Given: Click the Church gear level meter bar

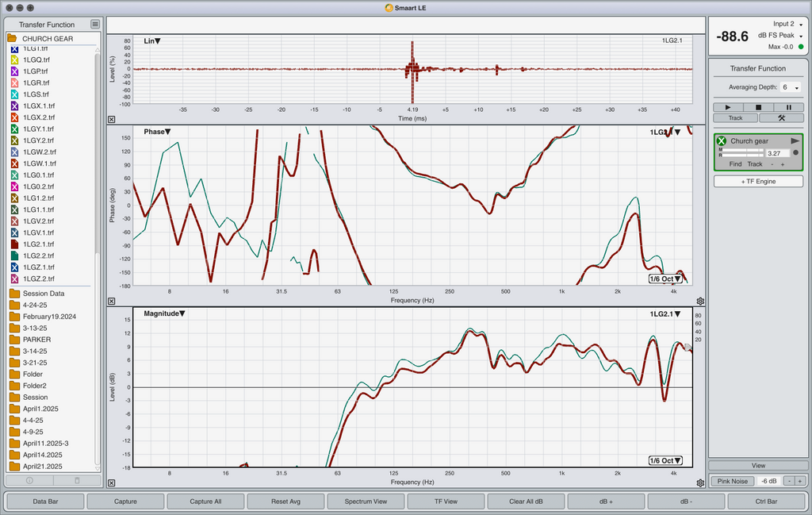Looking at the screenshot, I should click(741, 152).
